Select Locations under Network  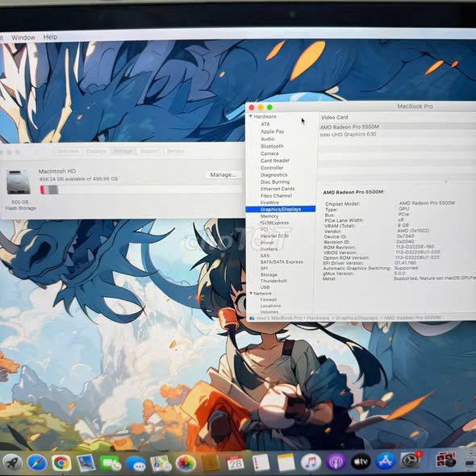270,306
